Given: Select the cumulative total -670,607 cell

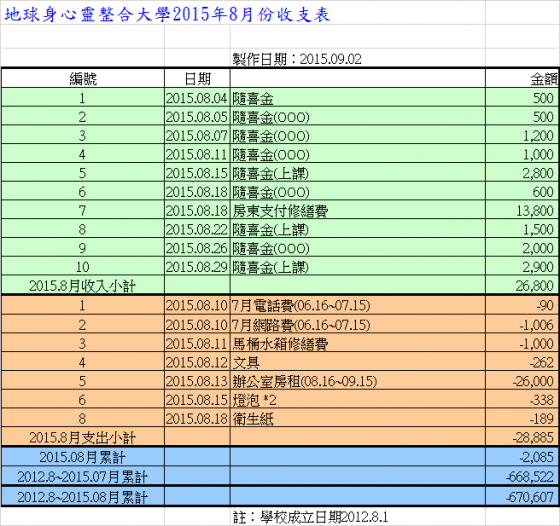Looking at the screenshot, I should (x=522, y=496).
